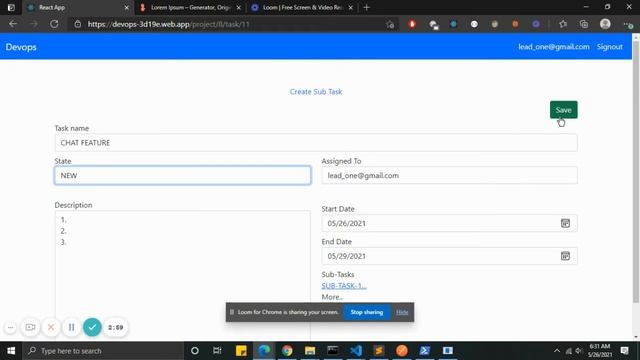Viewport: 640px width, 360px height.
Task: Open the Collections icon in Edge toolbar
Action: pos(584,24)
